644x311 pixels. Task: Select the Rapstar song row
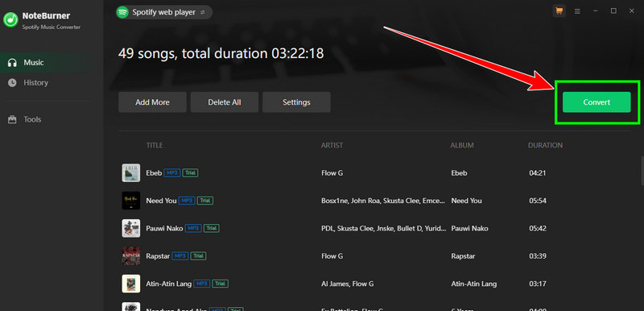pos(374,256)
